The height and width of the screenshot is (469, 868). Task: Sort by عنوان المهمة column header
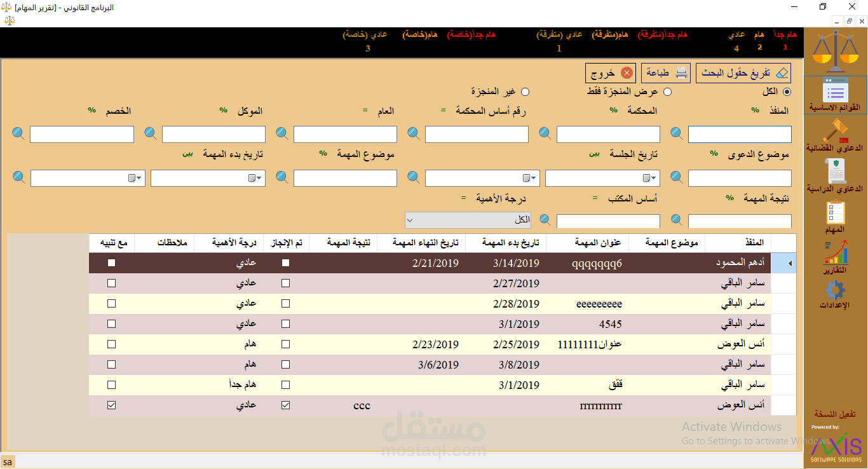588,242
